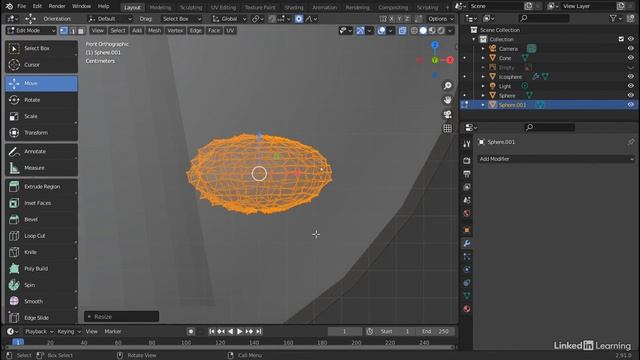Click the timeline frame 1 marker

18,342
